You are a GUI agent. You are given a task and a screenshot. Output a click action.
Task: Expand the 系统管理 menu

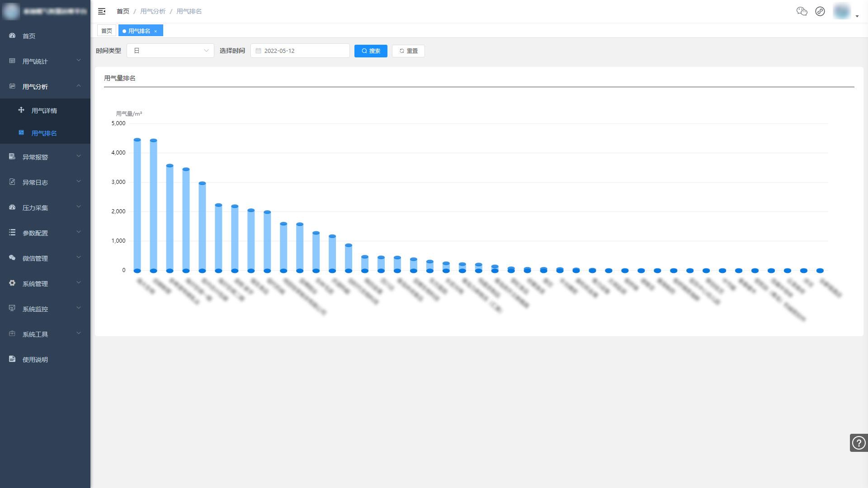45,283
